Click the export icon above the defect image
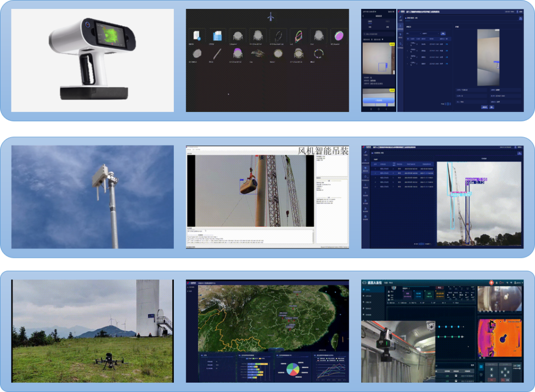Viewport: 535px width, 392px height. point(520,18)
